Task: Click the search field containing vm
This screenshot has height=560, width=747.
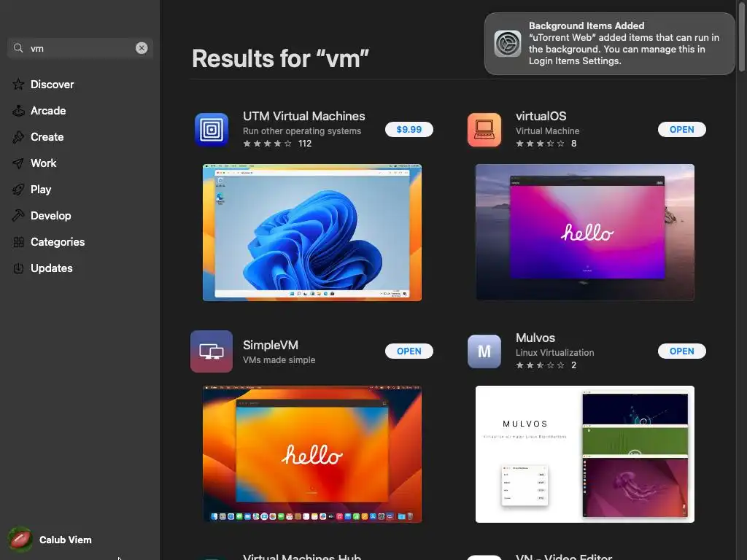Action: pyautogui.click(x=80, y=48)
